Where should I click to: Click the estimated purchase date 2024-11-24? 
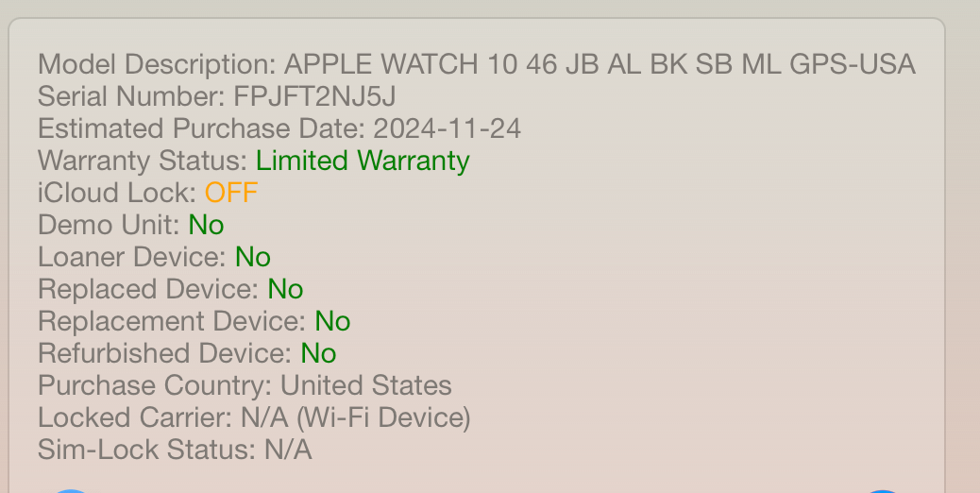(447, 128)
